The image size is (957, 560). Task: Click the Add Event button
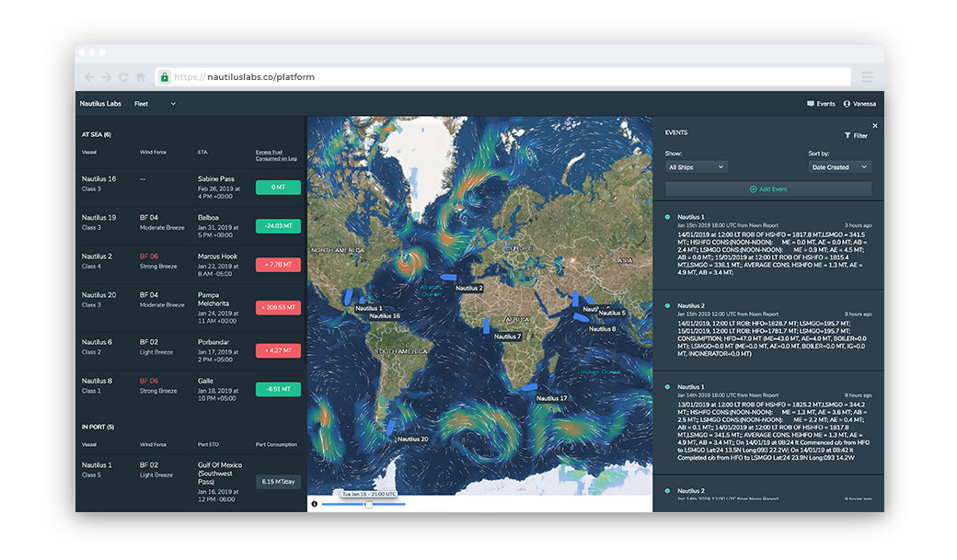point(767,189)
